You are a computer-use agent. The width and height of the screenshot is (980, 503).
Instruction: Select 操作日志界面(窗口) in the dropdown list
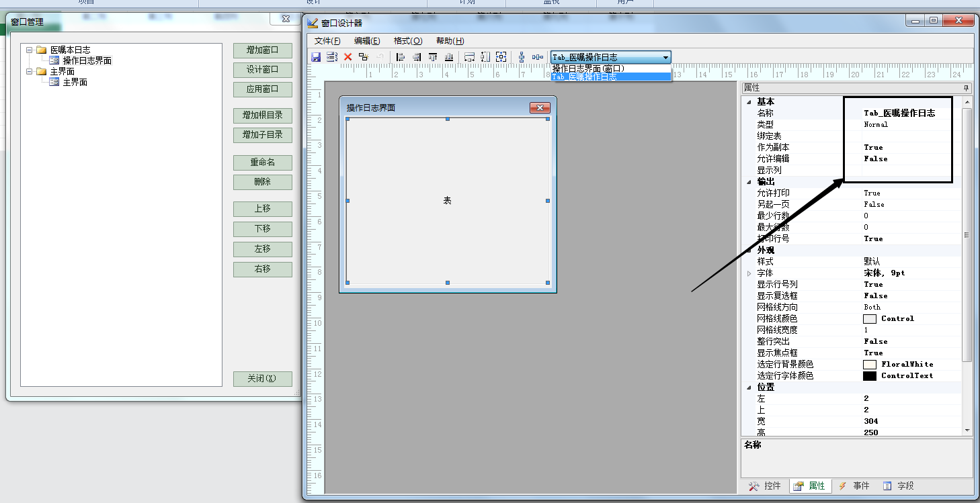(589, 68)
